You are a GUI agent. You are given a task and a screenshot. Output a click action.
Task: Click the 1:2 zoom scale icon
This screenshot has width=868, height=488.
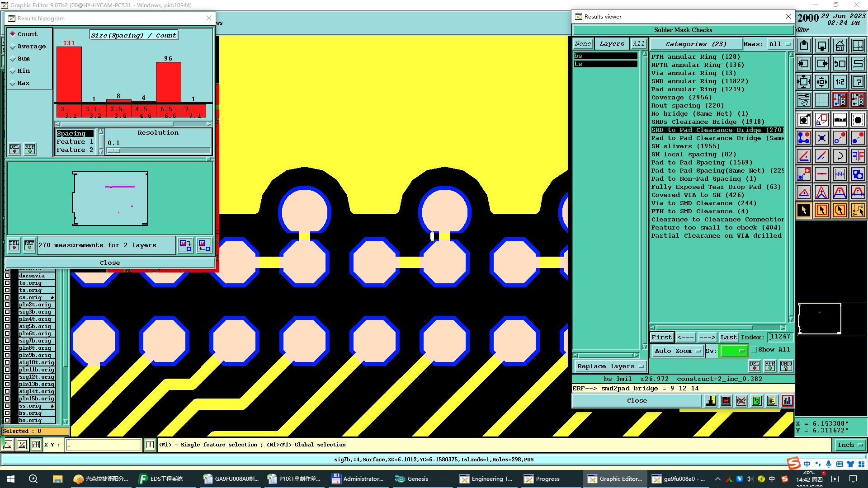pos(840,82)
